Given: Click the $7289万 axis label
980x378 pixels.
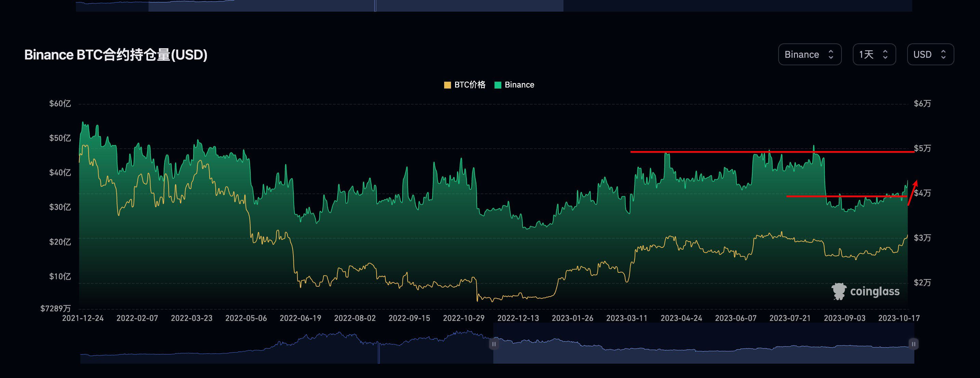Looking at the screenshot, I should pos(55,308).
